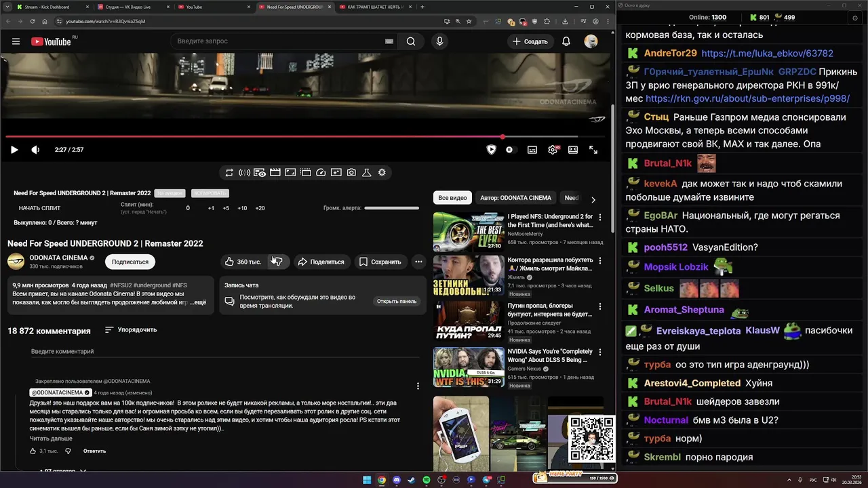This screenshot has width=868, height=488.
Task: Click the flask icon in enhancer toolbar
Action: click(366, 173)
